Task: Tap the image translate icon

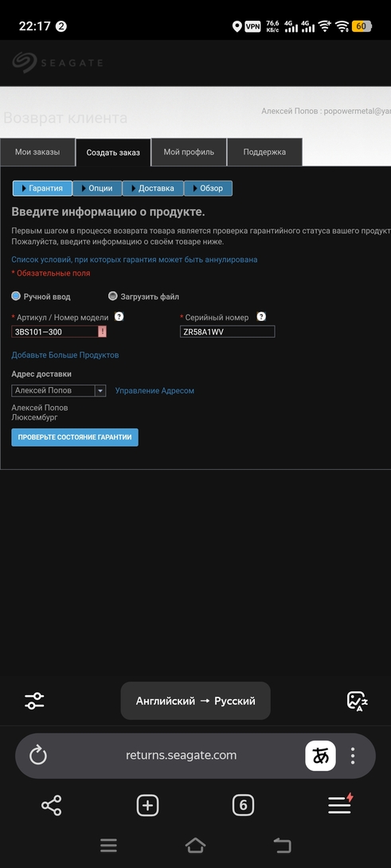Action: tap(358, 701)
